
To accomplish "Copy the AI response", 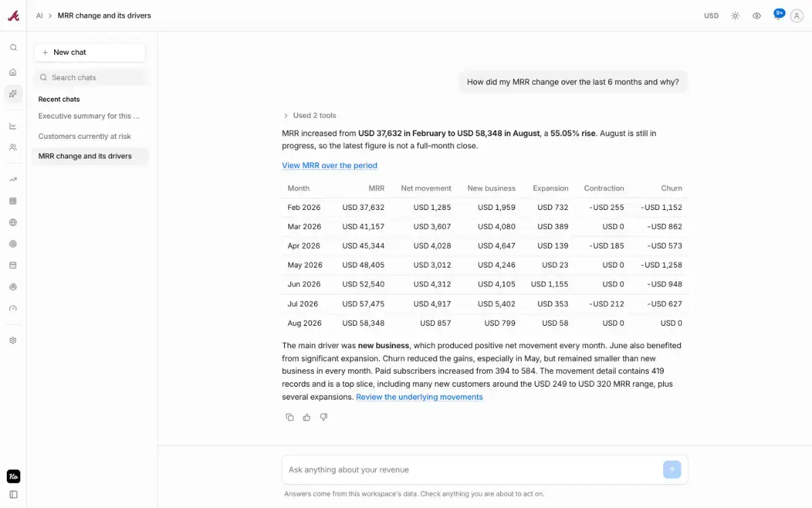I will [290, 417].
